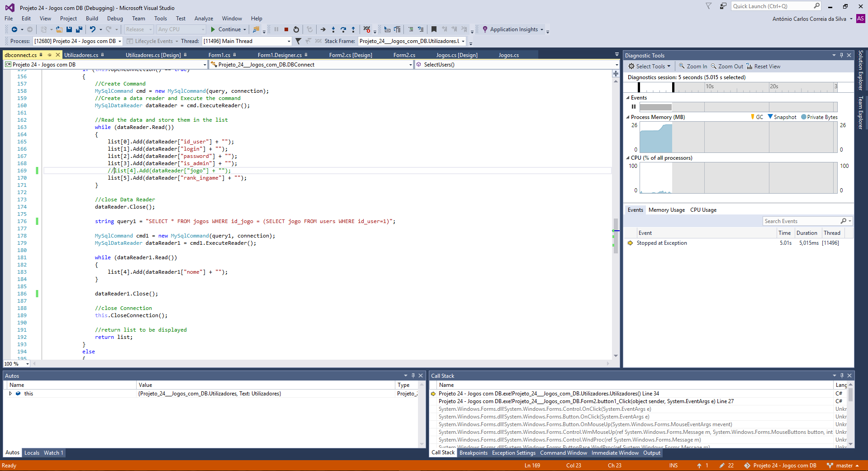The height and width of the screenshot is (471, 868).
Task: Click Show Next Statement arrow icon
Action: [x=323, y=29]
